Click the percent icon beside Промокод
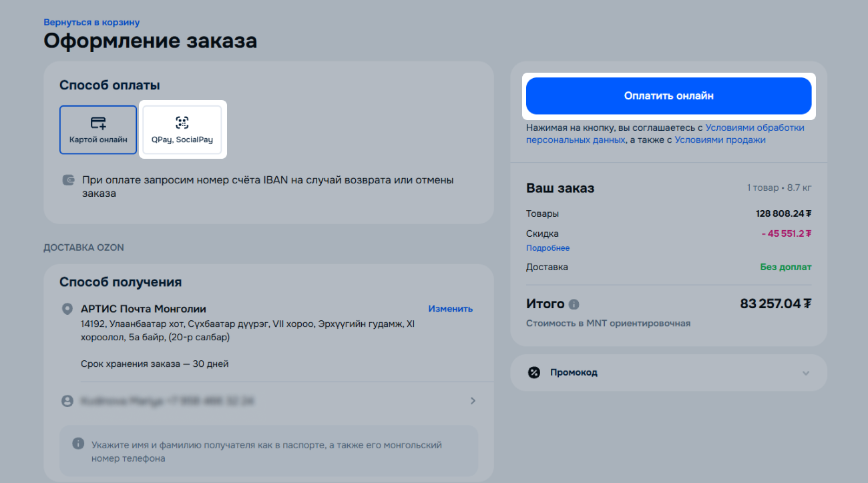The width and height of the screenshot is (868, 483). point(534,372)
